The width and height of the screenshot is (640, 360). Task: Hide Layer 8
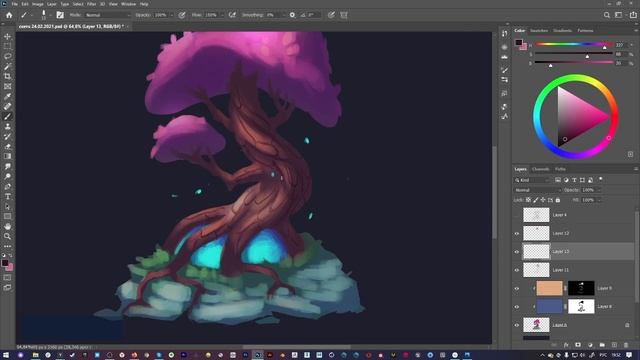[517, 307]
